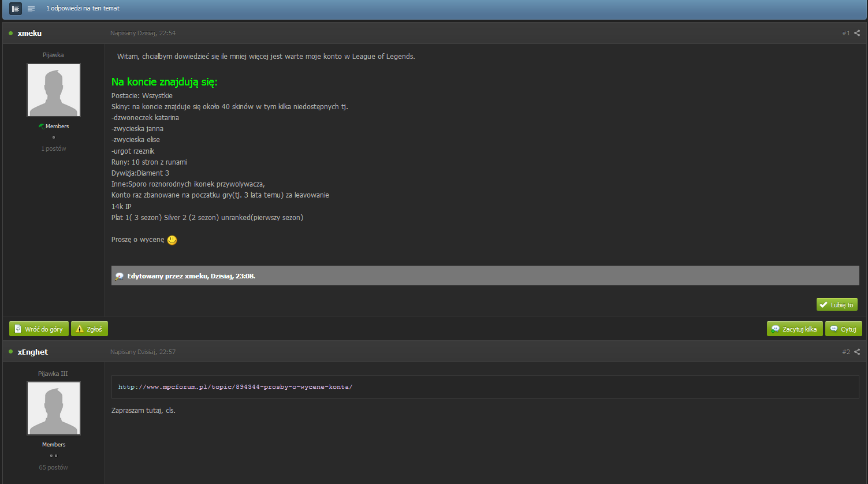Image resolution: width=868 pixels, height=484 pixels.
Task: Click the "Napisany Dzisiaj, 22:57" timestamp
Action: [x=143, y=352]
